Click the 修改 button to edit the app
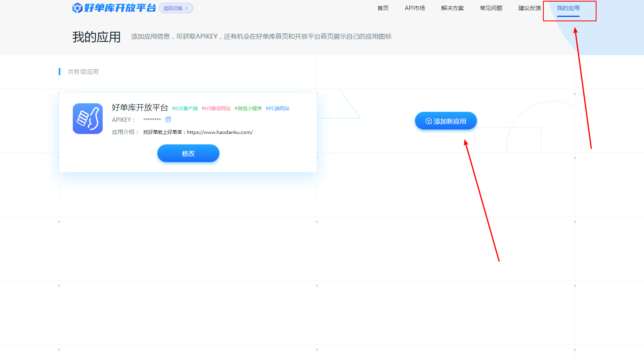The height and width of the screenshot is (362, 644). pos(188,153)
